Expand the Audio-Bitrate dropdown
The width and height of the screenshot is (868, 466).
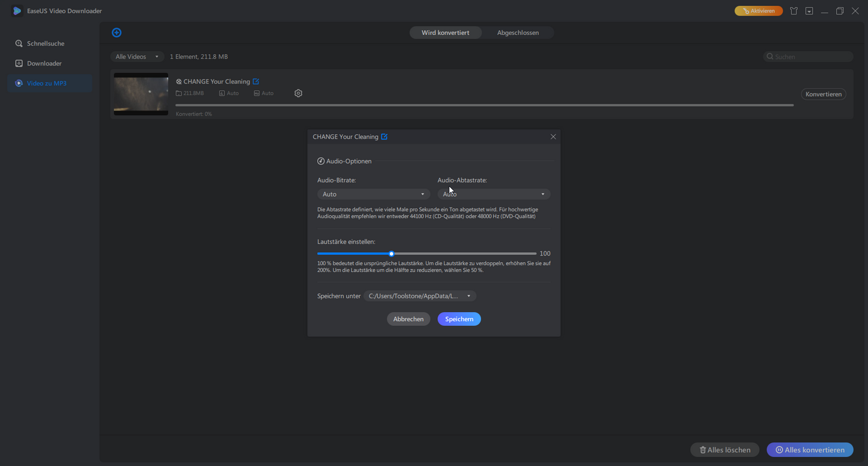click(374, 194)
